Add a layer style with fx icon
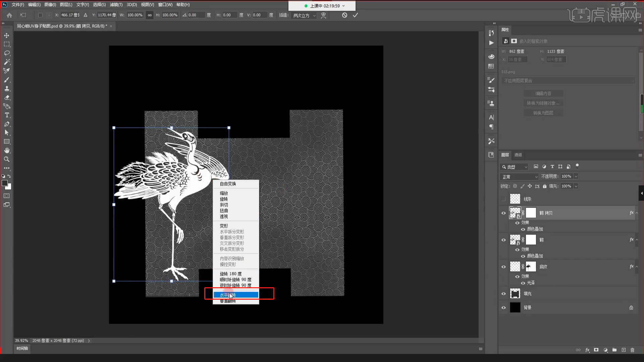The image size is (644, 362). pos(587,350)
